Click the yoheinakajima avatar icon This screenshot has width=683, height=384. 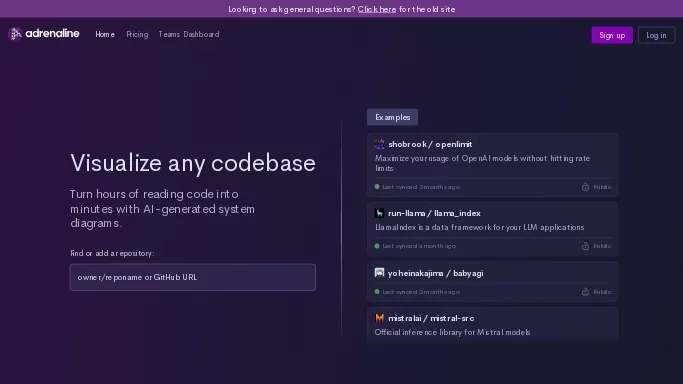click(379, 273)
